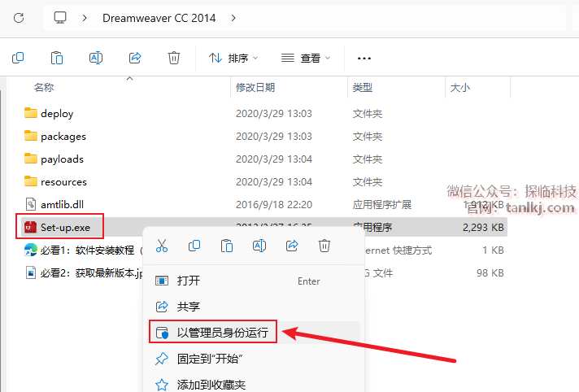Open Dreamweaver CC 2014 breadcrumb
Image resolution: width=579 pixels, height=392 pixels.
pos(159,18)
